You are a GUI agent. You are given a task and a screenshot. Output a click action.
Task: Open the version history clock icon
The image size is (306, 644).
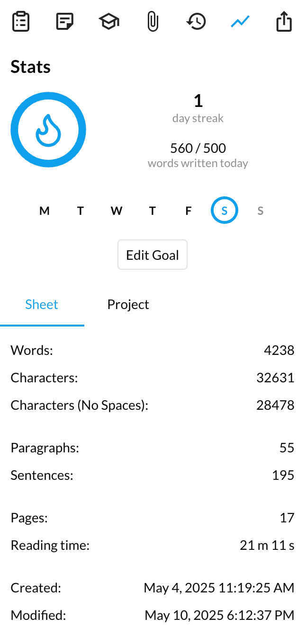tap(196, 22)
